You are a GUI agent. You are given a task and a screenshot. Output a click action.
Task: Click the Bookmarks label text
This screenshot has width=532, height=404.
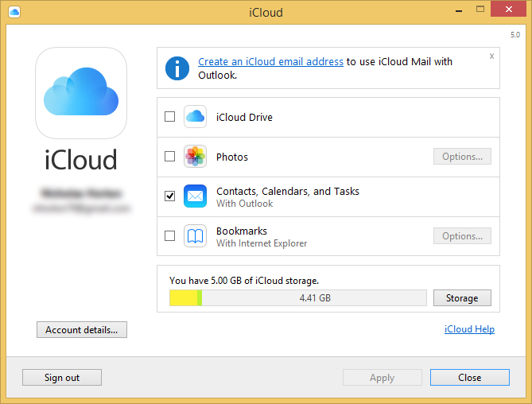242,231
